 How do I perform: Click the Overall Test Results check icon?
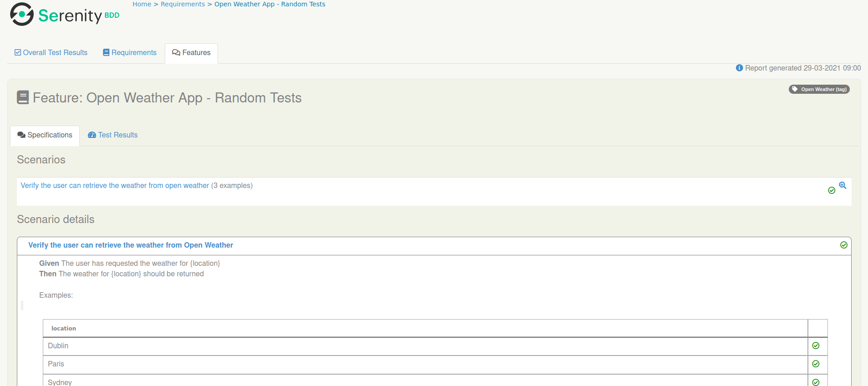point(18,52)
